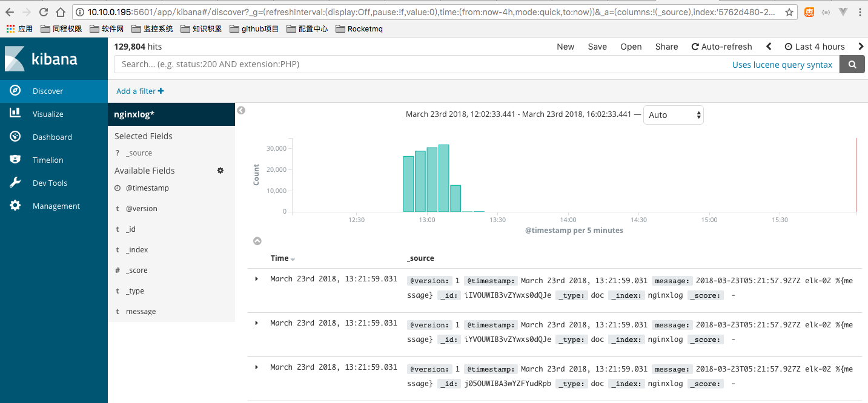
Task: Open the browser menu dots
Action: tap(860, 12)
